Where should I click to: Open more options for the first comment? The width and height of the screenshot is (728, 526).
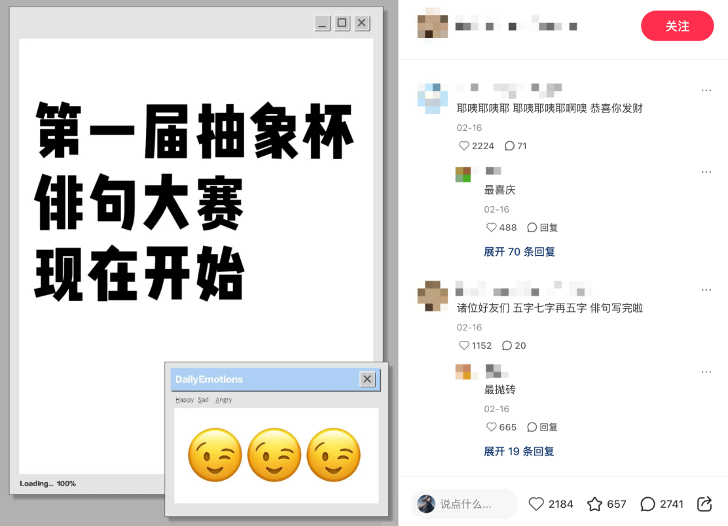(x=706, y=90)
